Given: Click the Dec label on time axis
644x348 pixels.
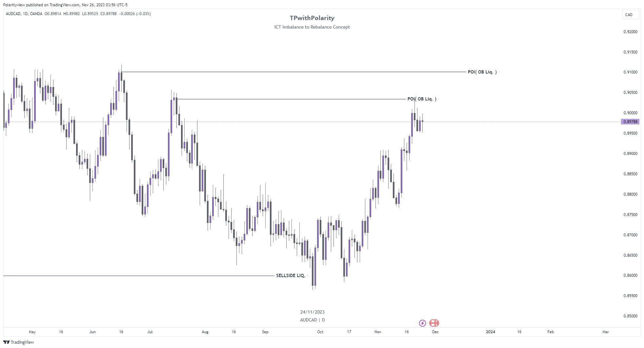Looking at the screenshot, I should coord(435,332).
